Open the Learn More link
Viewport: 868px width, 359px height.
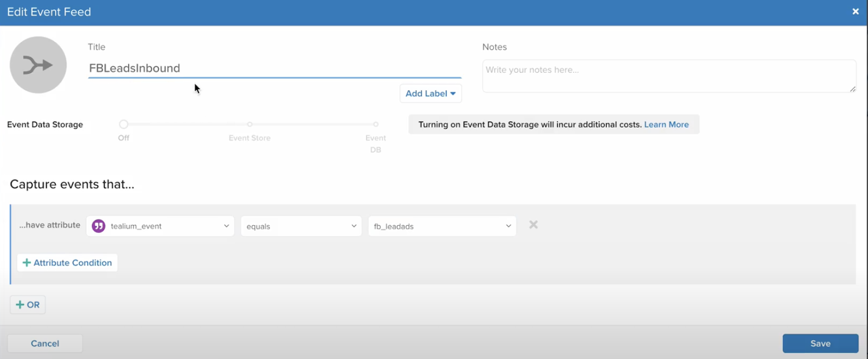(666, 124)
